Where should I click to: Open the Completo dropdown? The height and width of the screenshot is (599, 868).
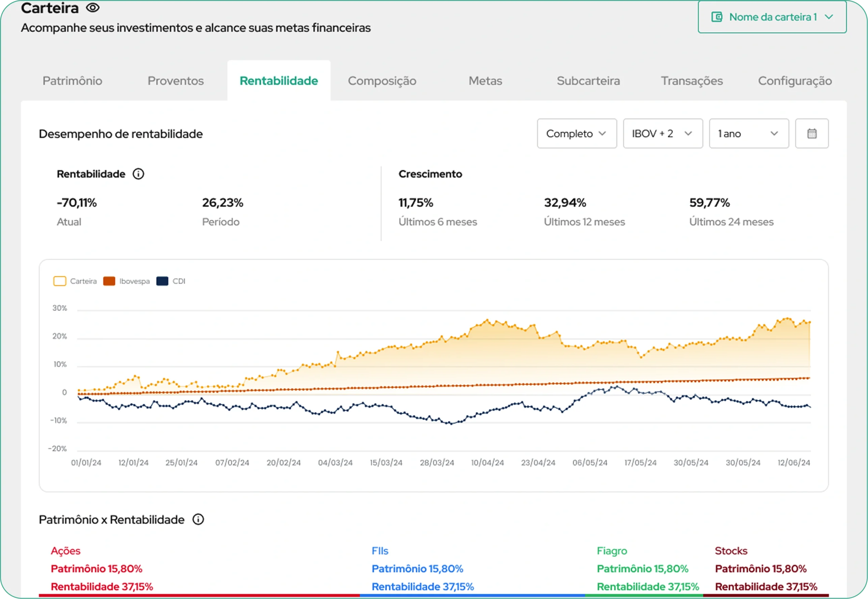click(x=576, y=133)
